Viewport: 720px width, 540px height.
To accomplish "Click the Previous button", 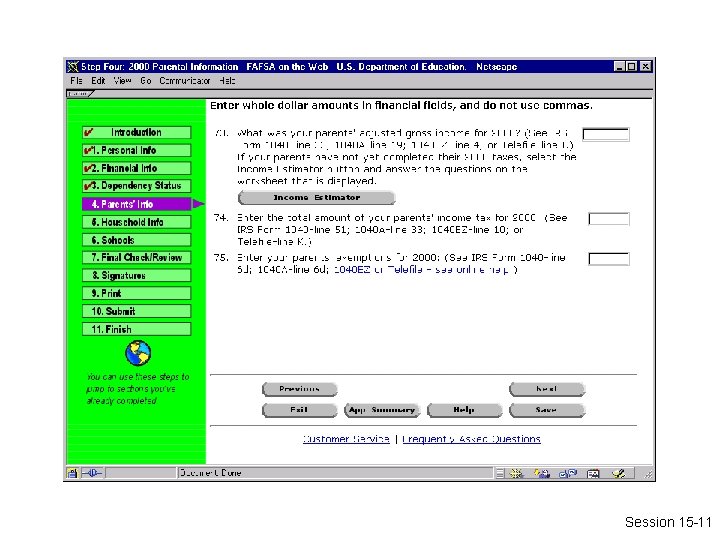I will tap(300, 389).
